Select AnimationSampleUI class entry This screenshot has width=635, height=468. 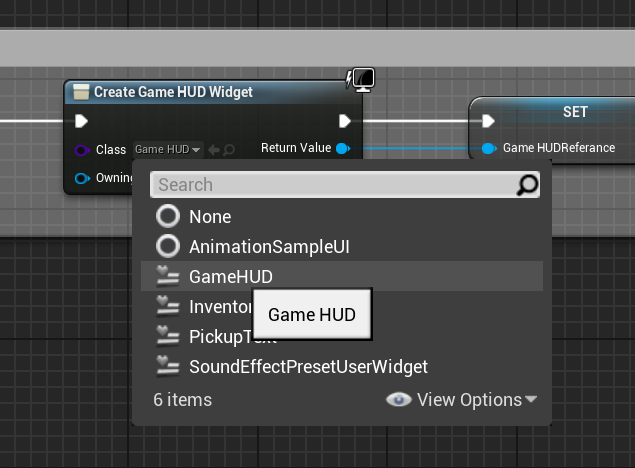[x=342, y=247]
